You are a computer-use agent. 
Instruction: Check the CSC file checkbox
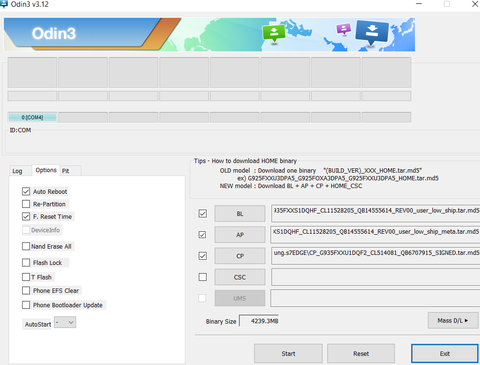point(202,277)
